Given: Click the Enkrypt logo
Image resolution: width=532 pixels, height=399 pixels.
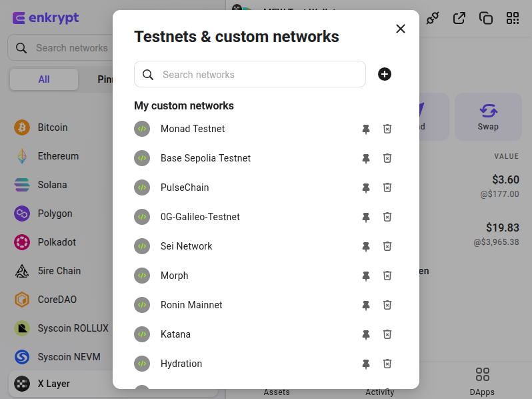Looking at the screenshot, I should 45,17.
